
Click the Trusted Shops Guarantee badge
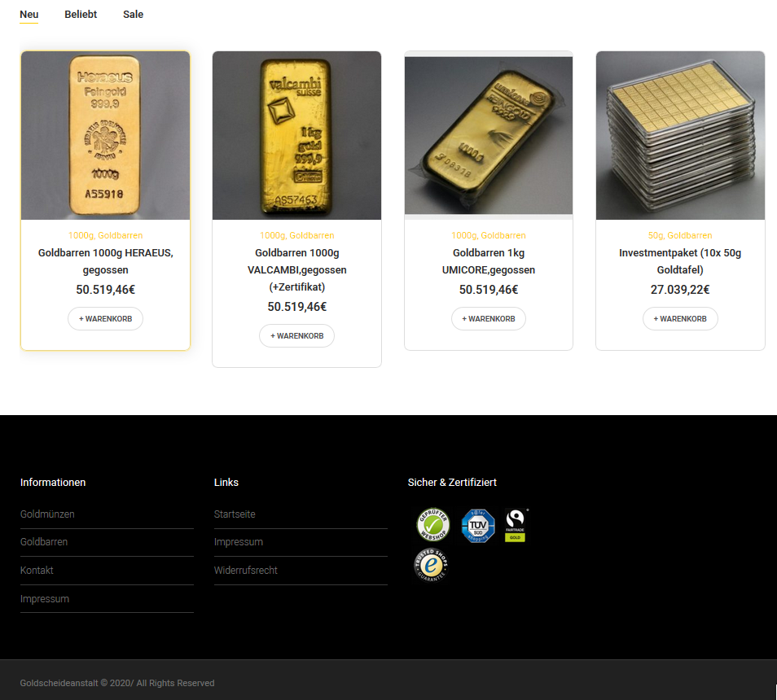431,565
